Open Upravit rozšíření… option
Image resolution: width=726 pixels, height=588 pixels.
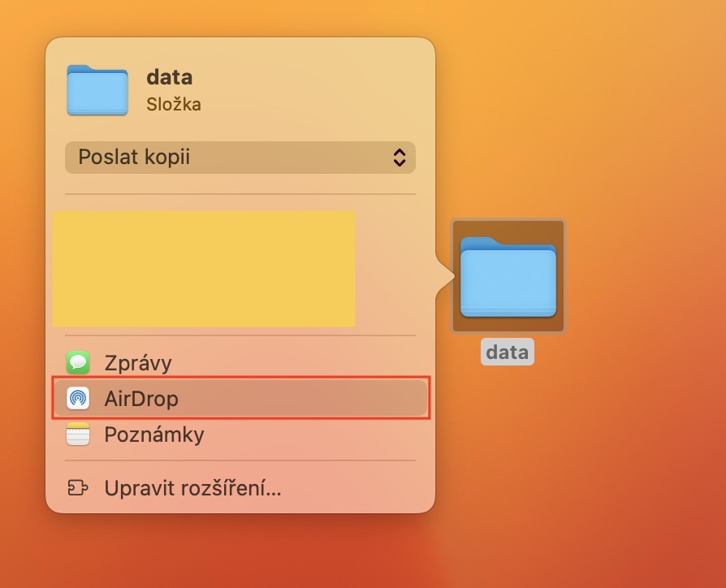192,489
